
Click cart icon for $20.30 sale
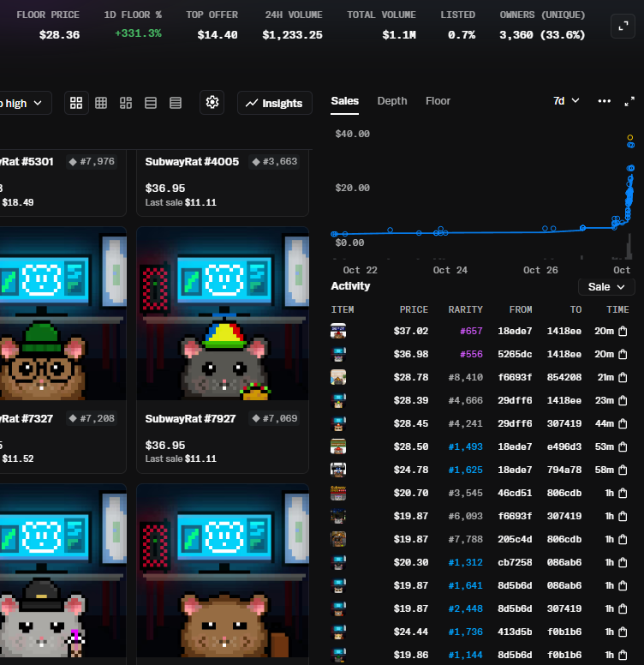click(x=623, y=562)
